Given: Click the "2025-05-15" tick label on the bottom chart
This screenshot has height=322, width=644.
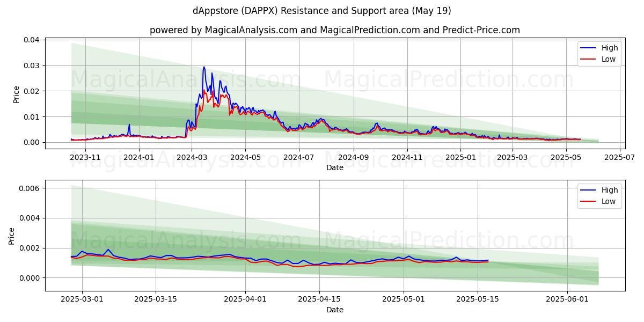Looking at the screenshot, I should (x=477, y=299).
